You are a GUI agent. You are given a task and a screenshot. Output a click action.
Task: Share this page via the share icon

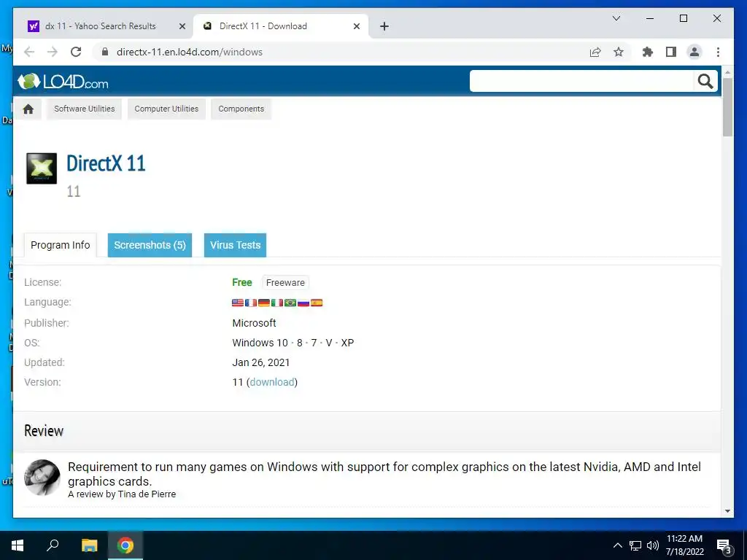pyautogui.click(x=595, y=52)
